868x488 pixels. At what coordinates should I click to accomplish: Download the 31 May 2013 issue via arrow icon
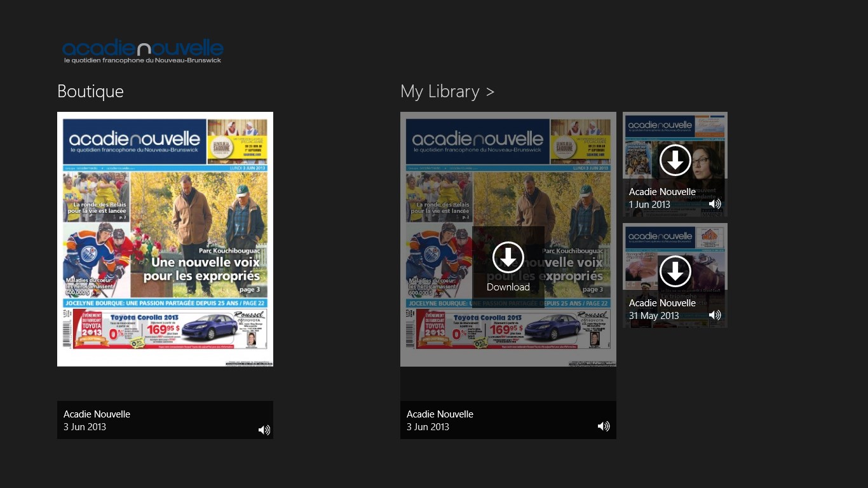pyautogui.click(x=675, y=271)
